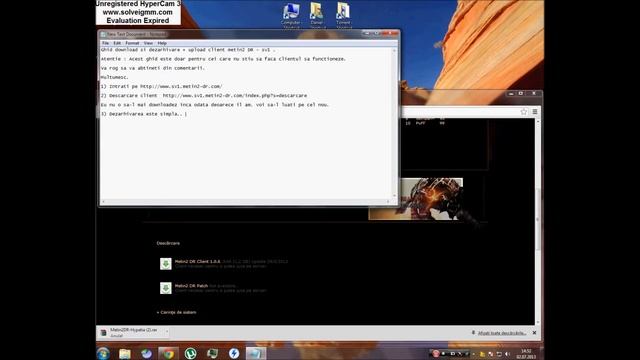Click the Windows Start button

[103, 353]
